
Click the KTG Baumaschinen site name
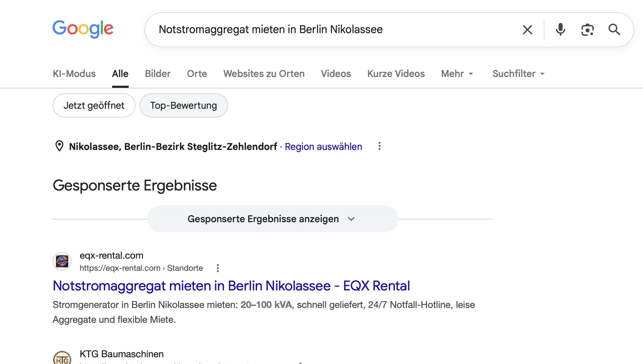122,354
